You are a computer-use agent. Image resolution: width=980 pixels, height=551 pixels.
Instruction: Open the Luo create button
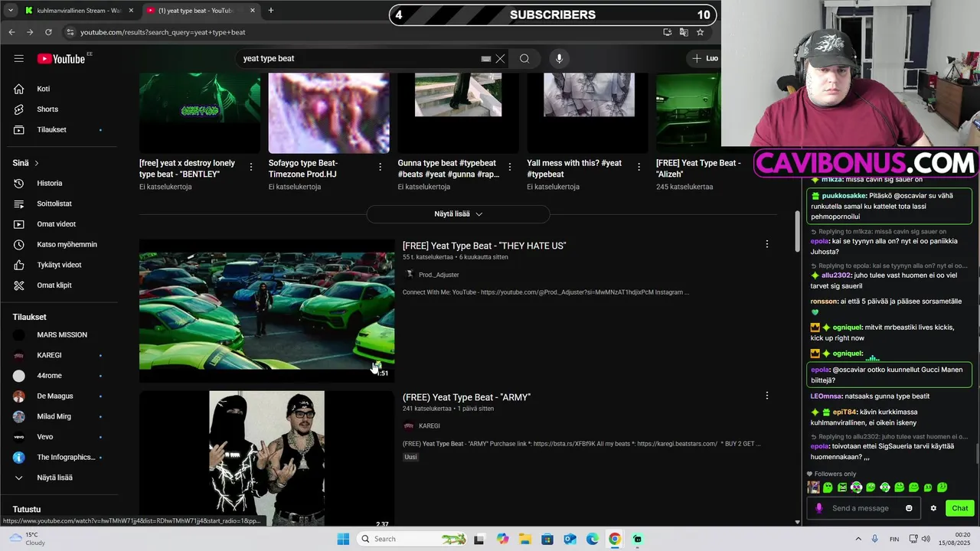704,58
